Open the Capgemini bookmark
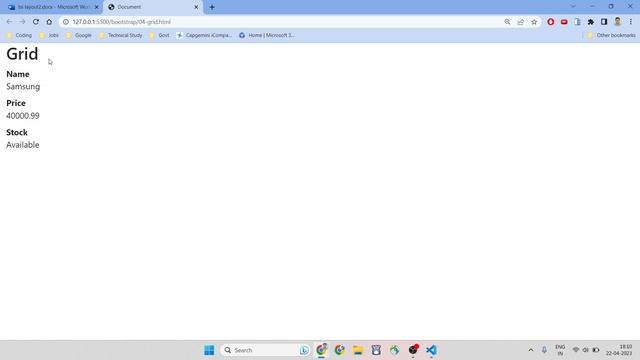The height and width of the screenshot is (360, 640). click(x=204, y=36)
